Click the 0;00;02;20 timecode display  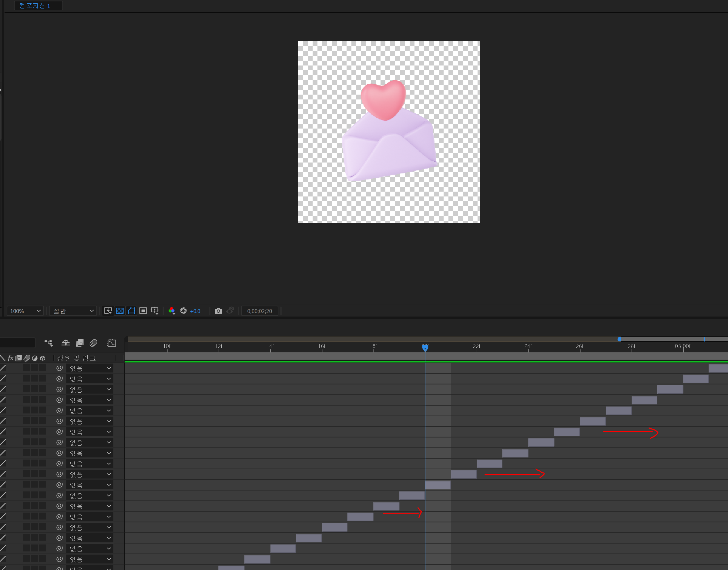click(259, 311)
